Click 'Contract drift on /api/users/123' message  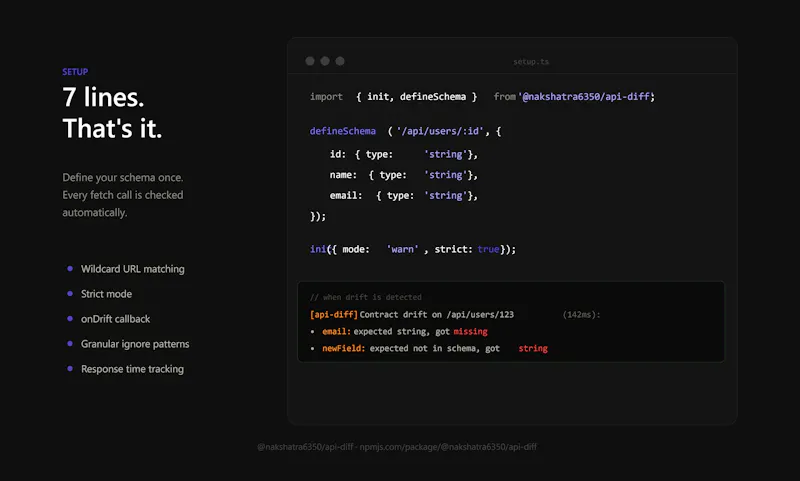click(x=437, y=315)
